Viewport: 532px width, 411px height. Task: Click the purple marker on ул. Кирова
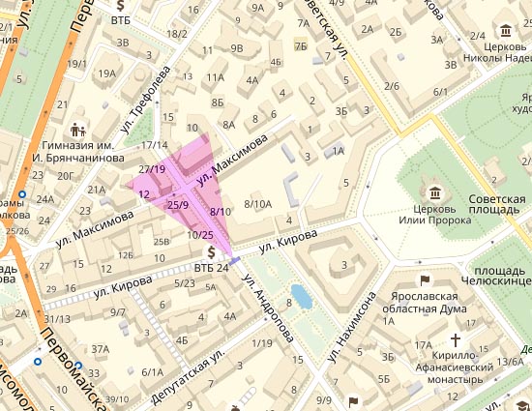[234, 260]
